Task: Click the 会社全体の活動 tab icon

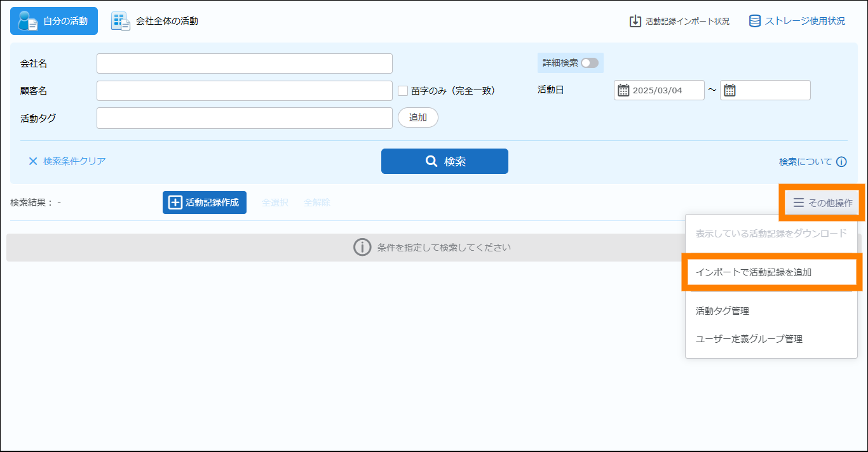Action: [x=120, y=21]
